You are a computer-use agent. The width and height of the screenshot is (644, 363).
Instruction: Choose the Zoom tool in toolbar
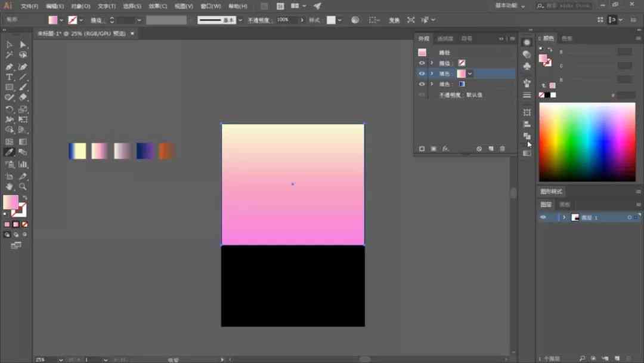[x=23, y=187]
